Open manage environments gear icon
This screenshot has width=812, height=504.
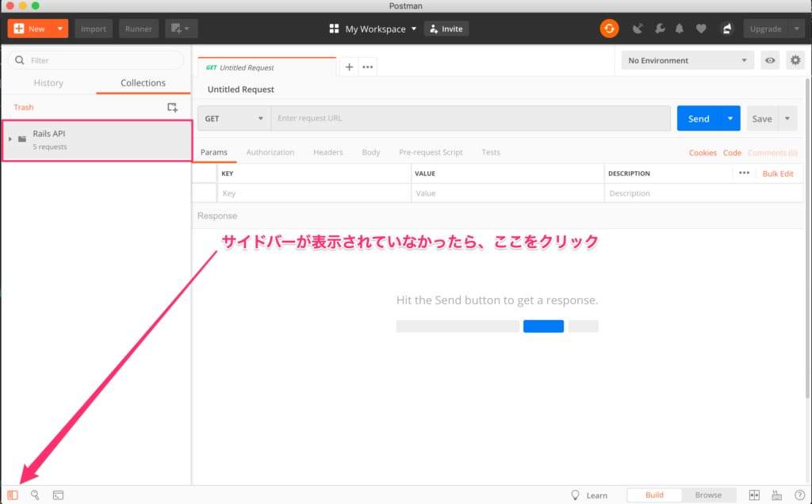pos(795,60)
